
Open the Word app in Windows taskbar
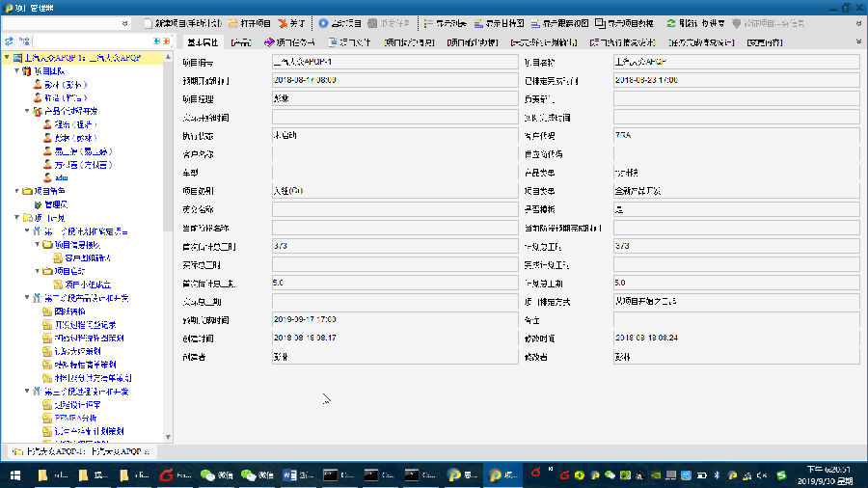pos(294,474)
